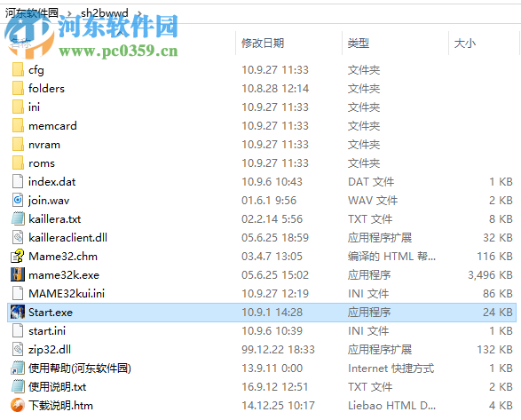Click the 使用说明.txt file icon
Screen dimensions: 521x420
(18, 386)
